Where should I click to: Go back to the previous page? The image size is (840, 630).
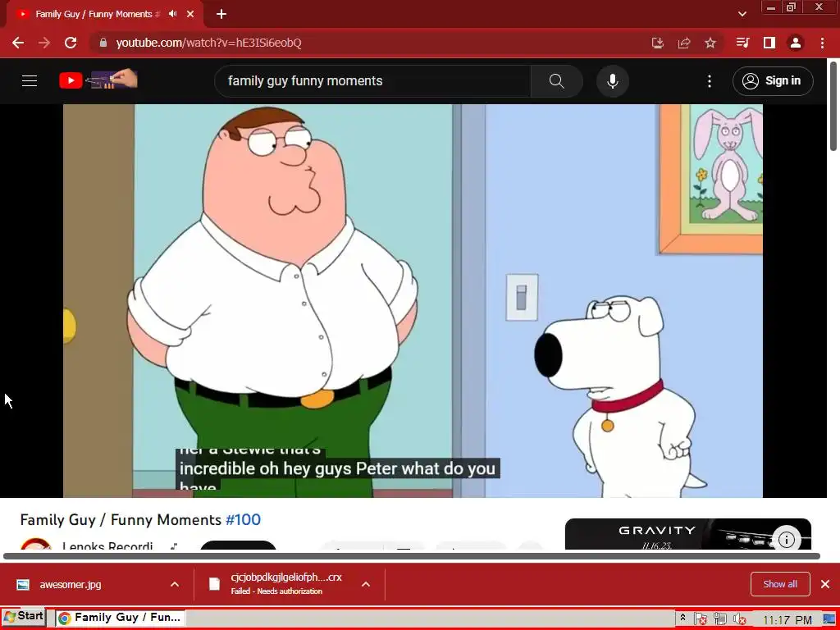[18, 43]
